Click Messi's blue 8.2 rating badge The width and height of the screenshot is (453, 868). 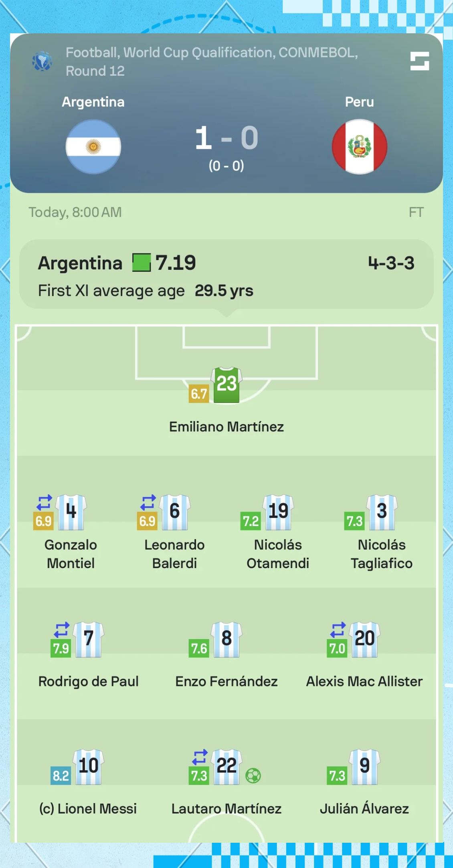point(61,776)
